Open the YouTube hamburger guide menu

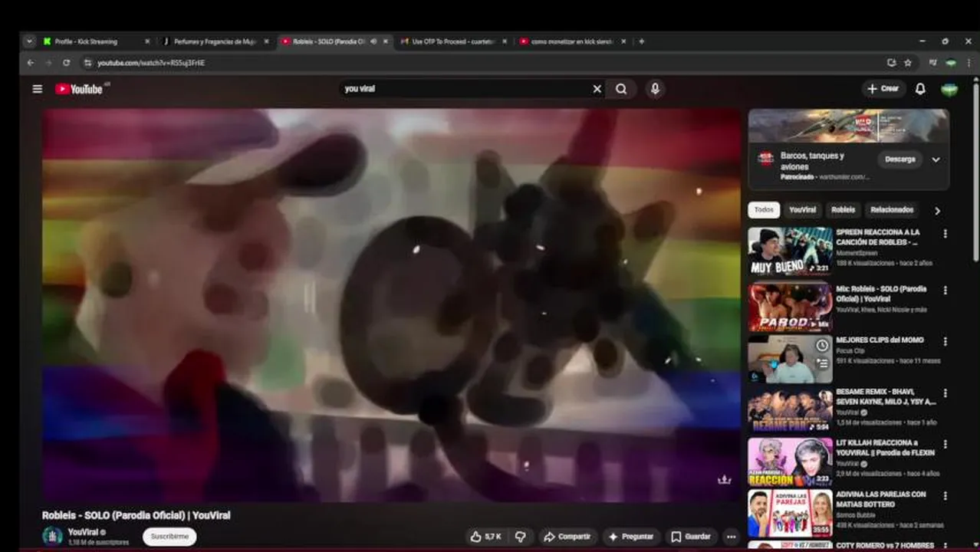click(37, 89)
